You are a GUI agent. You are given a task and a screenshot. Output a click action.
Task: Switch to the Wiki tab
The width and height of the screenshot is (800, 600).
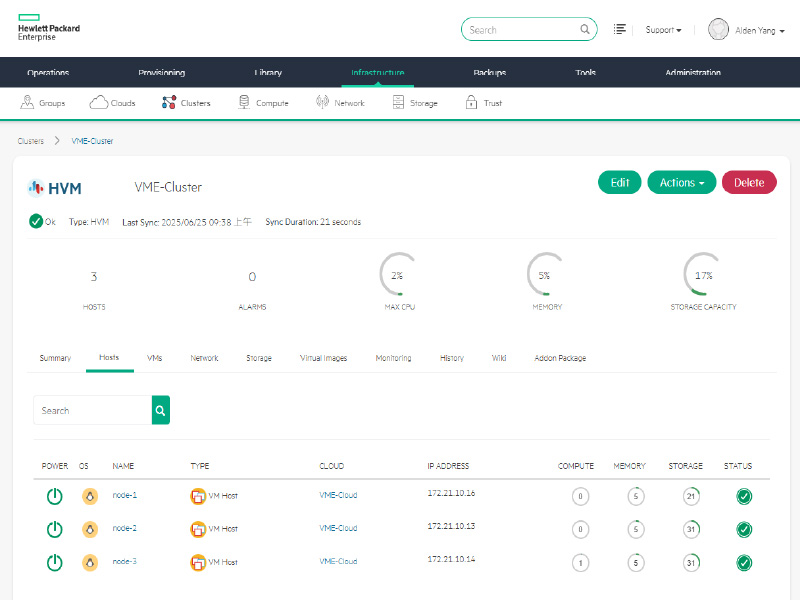tap(499, 358)
